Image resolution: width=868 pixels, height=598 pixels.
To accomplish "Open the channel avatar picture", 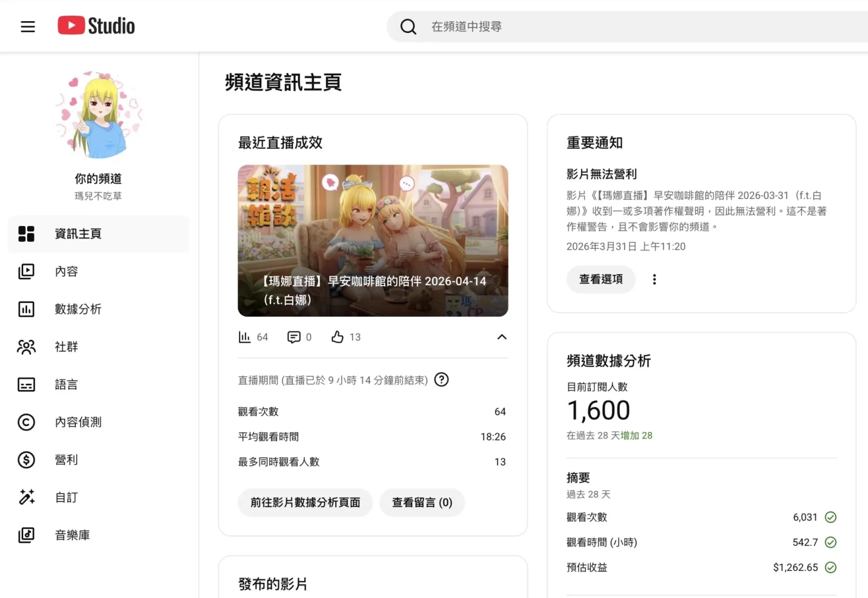I will [98, 114].
